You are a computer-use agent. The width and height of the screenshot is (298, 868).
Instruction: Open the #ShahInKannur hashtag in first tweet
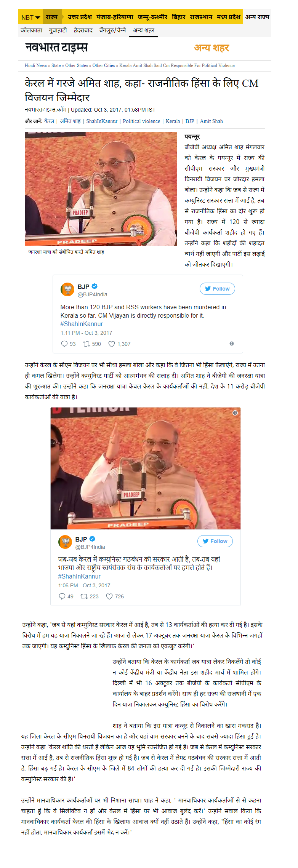[82, 324]
